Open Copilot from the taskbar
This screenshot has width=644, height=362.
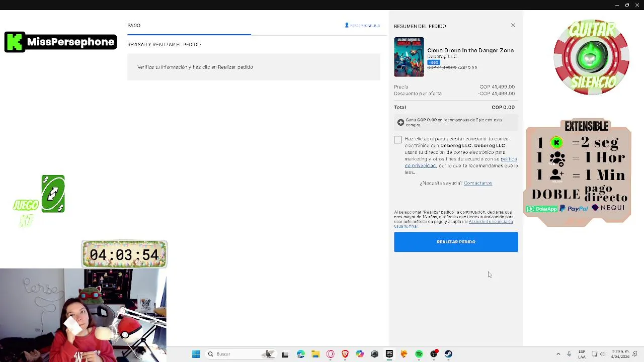tap(360, 354)
